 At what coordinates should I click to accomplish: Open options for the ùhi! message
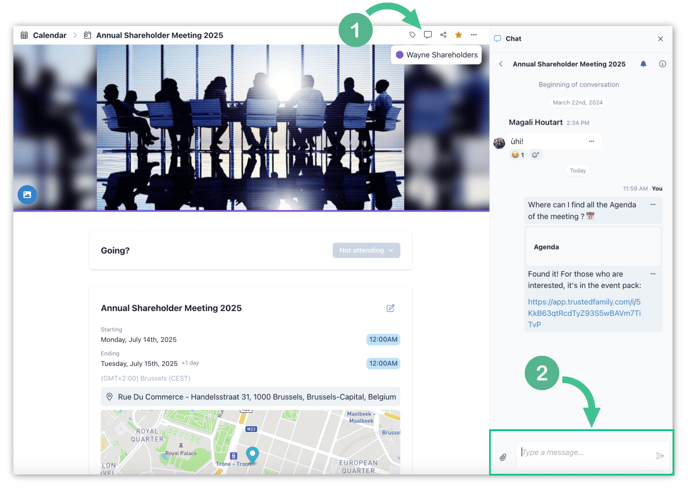(591, 141)
